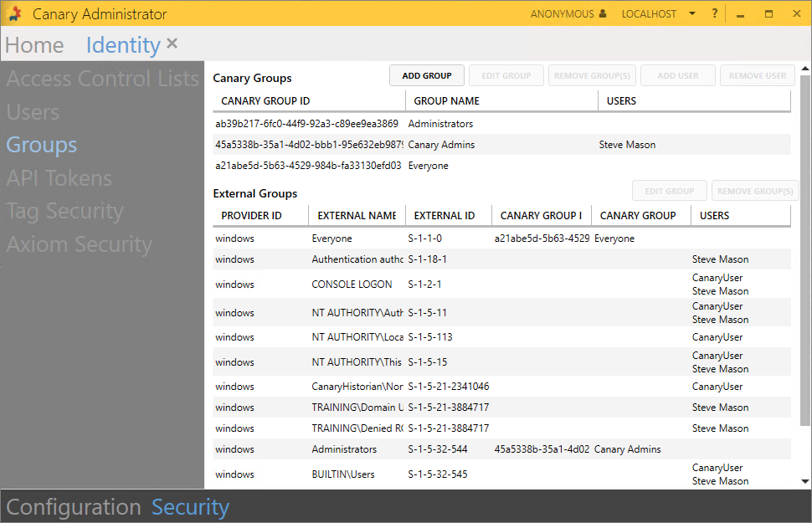Sort by CANARY GROUP column header
Image resolution: width=812 pixels, height=523 pixels.
641,215
